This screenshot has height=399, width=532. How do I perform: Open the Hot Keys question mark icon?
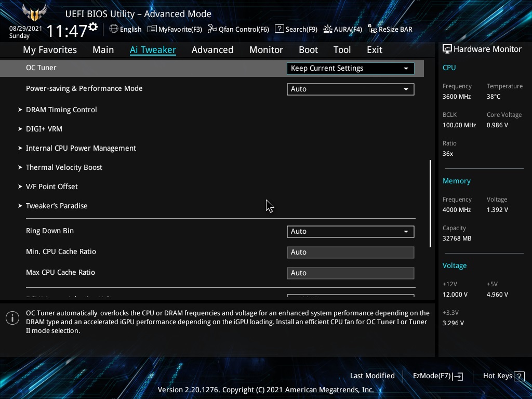519,376
